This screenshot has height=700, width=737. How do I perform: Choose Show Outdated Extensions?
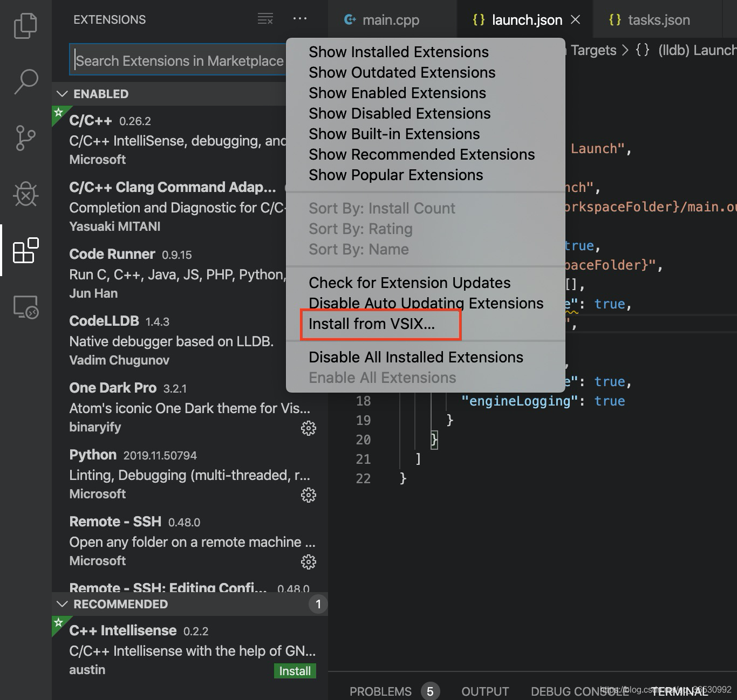(x=402, y=72)
